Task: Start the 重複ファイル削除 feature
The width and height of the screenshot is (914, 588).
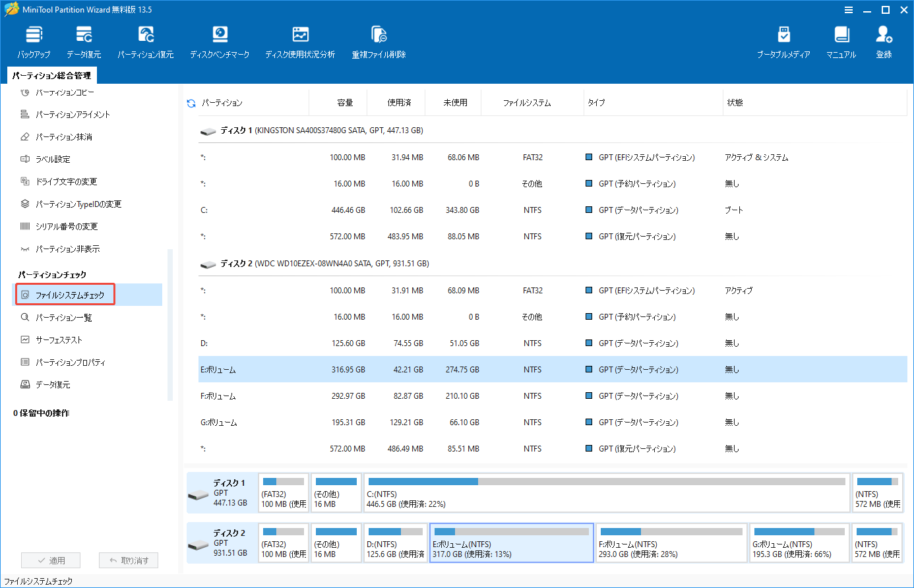Action: click(x=378, y=40)
